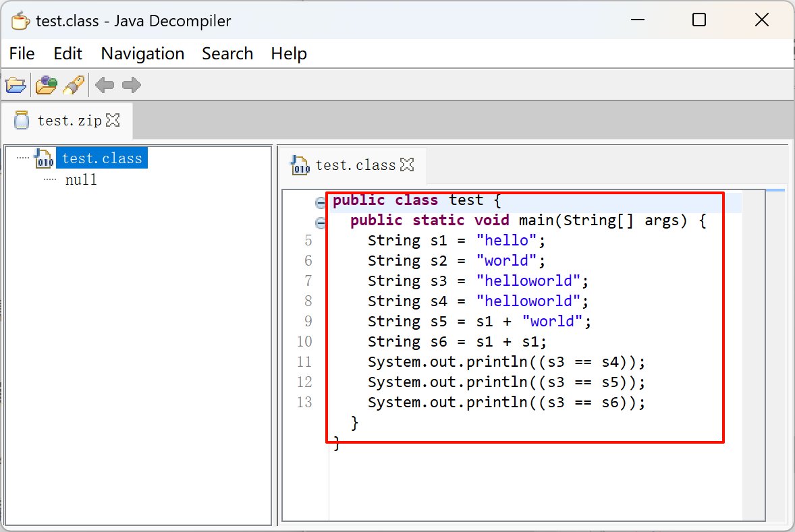This screenshot has width=795, height=532.
Task: Select the null node in tree
Action: pos(81,180)
